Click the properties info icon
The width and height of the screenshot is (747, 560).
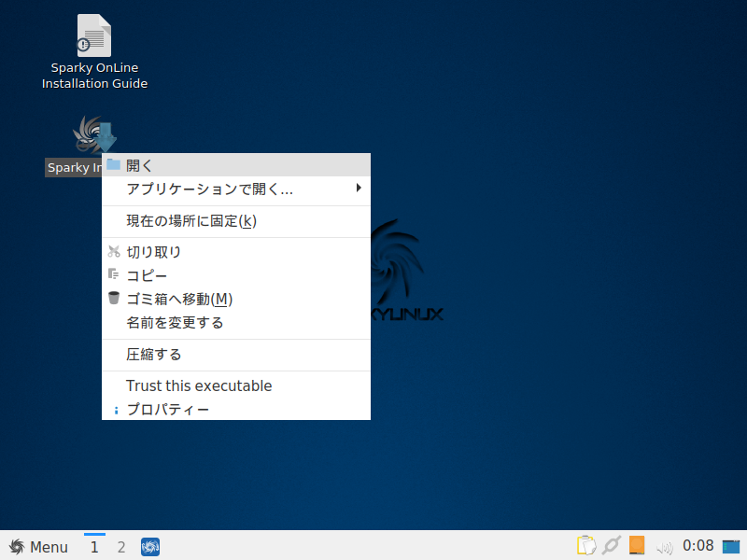tap(116, 410)
